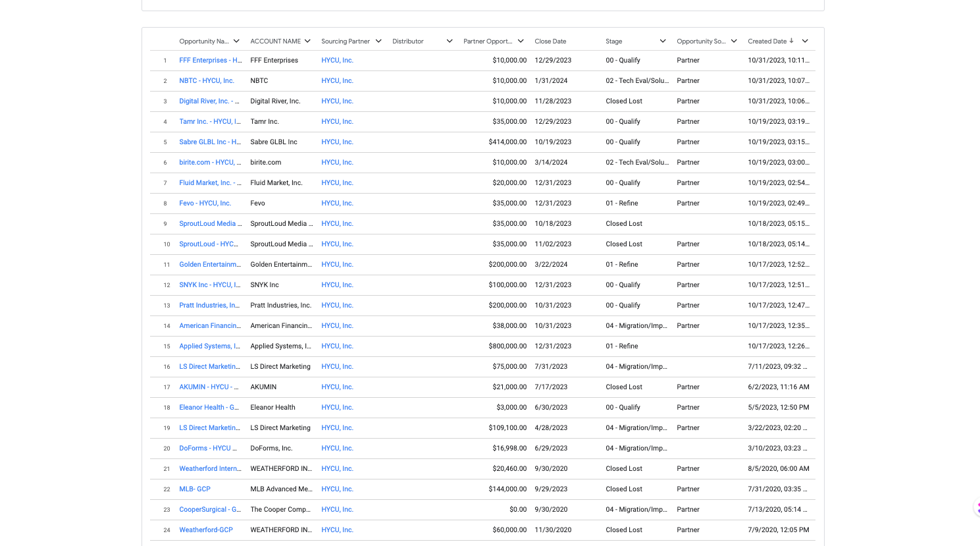Open the Fevo - HYCU, Inc. opportunity
Screen dimensions: 980x546
(205, 204)
